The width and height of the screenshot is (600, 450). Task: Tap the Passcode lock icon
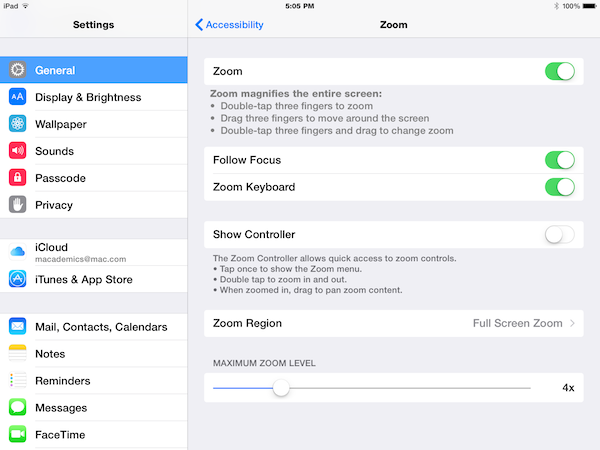(17, 178)
